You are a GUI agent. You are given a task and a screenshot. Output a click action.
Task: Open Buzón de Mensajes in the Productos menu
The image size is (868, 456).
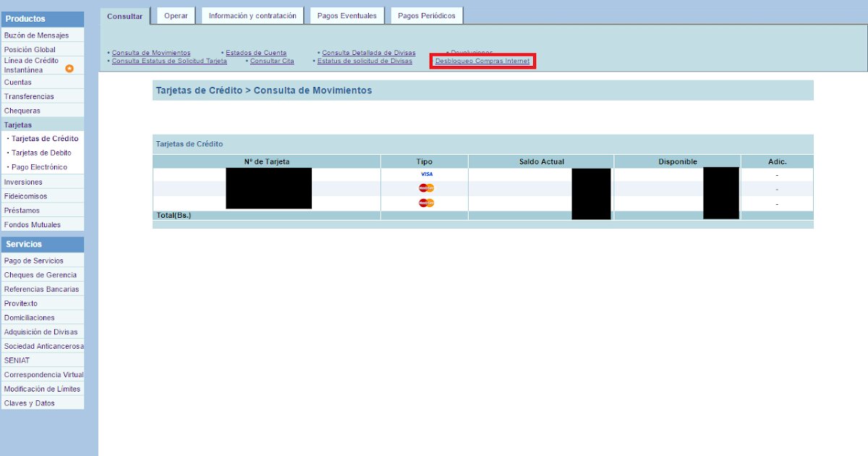pos(36,35)
